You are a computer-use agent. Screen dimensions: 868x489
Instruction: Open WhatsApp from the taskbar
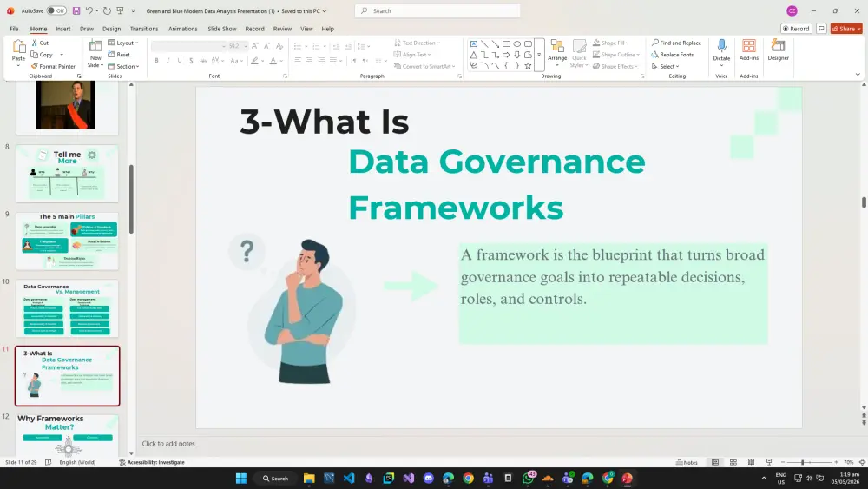click(528, 478)
